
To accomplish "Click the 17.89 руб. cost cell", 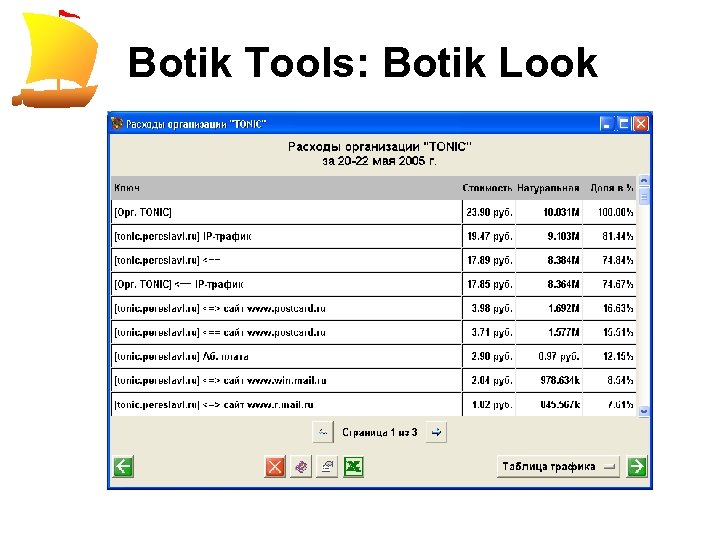I will pyautogui.click(x=489, y=260).
